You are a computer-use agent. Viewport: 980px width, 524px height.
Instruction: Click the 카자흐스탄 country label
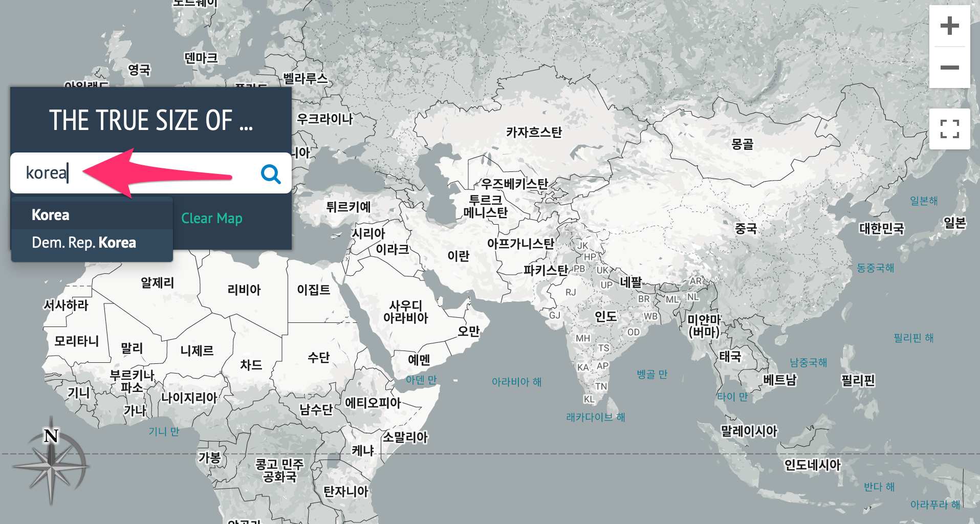(534, 133)
